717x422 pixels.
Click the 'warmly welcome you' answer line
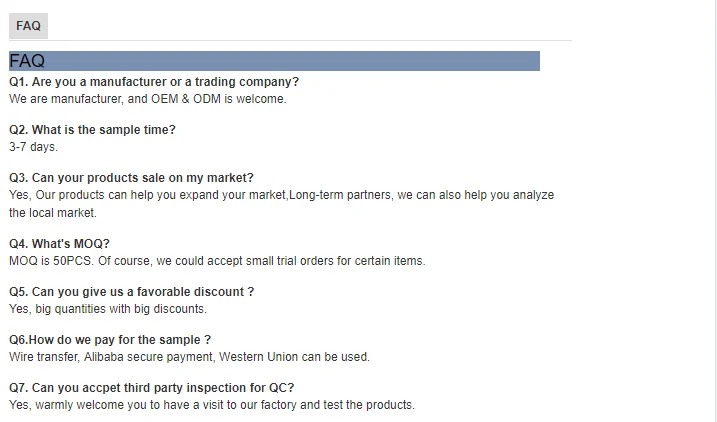coord(212,405)
